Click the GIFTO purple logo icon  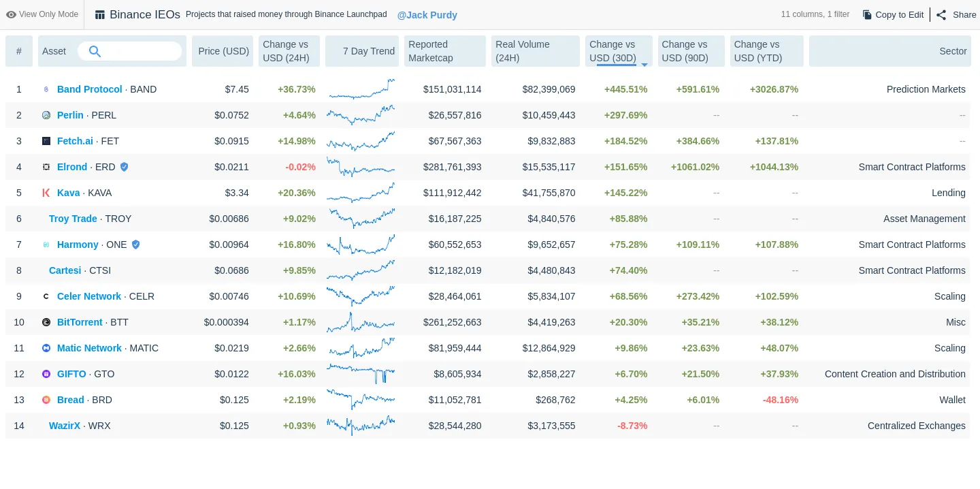(x=46, y=374)
